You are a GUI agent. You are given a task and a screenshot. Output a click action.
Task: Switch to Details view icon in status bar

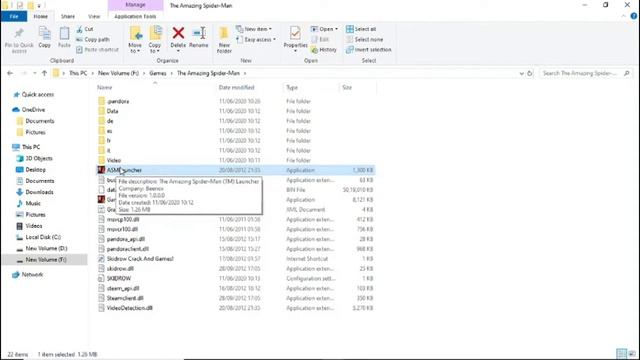pyautogui.click(x=622, y=354)
